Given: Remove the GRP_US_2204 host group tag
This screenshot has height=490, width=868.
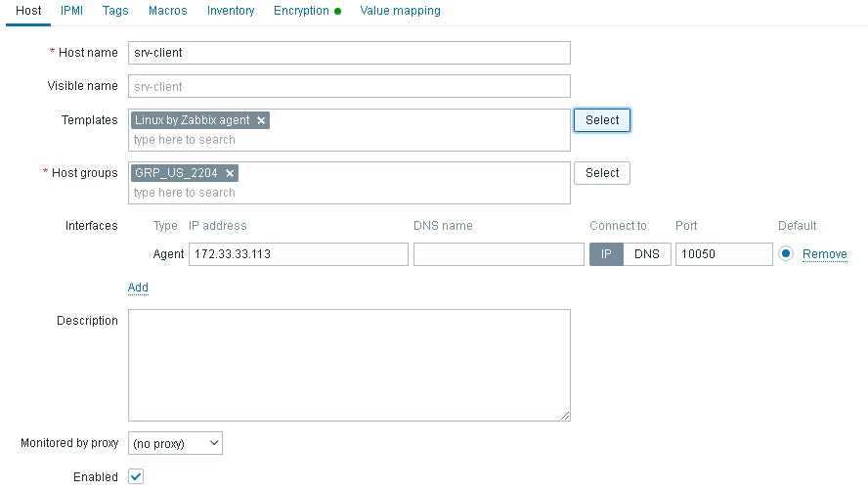Looking at the screenshot, I should (230, 173).
